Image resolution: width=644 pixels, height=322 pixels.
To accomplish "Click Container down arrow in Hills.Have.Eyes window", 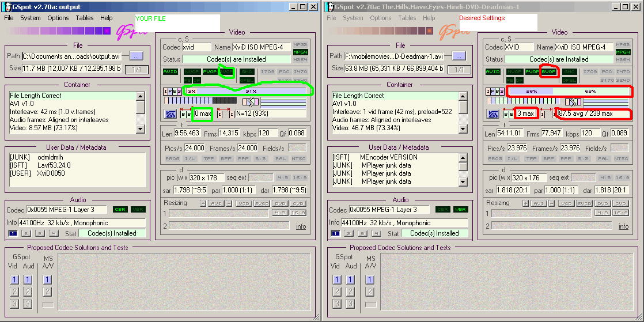I will tap(463, 129).
